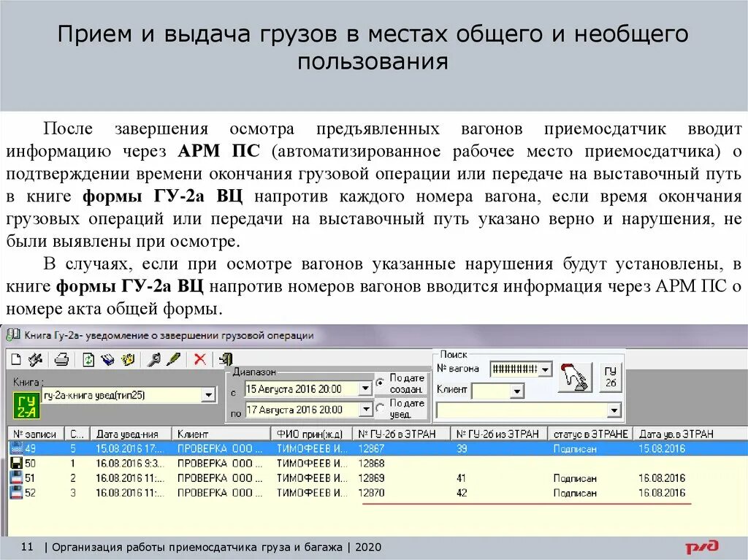Click the 'Клиент' column header
Screen dimensions: 748x560
click(221, 434)
